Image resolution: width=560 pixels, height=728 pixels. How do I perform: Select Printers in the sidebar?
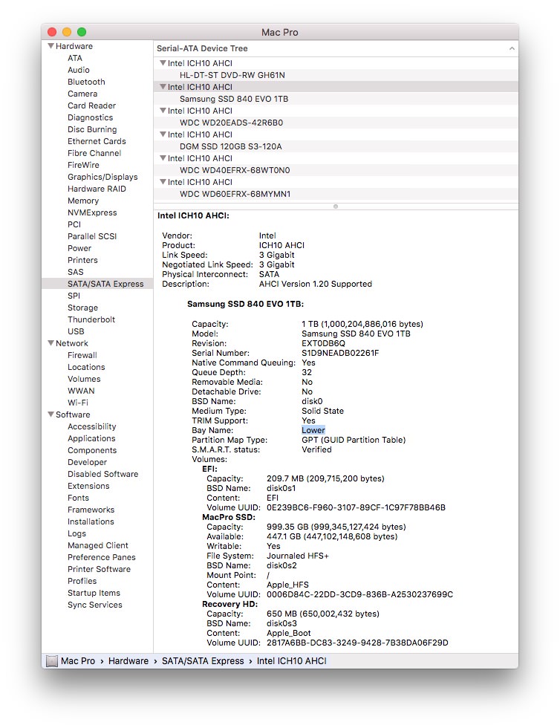click(x=82, y=260)
